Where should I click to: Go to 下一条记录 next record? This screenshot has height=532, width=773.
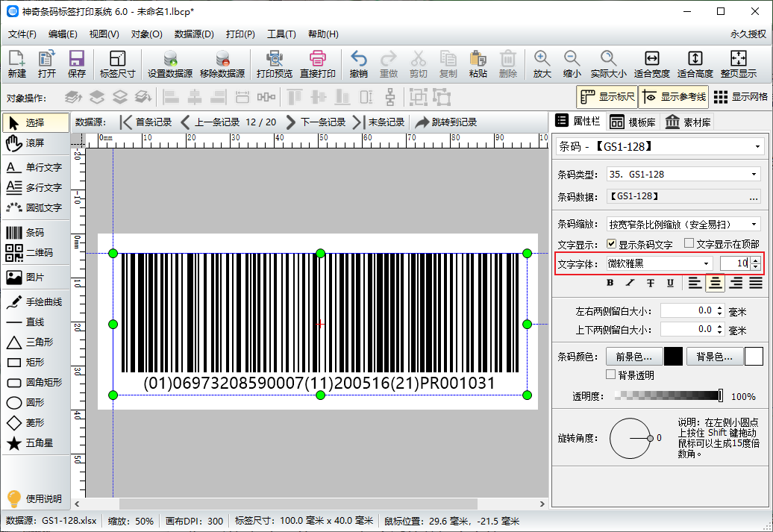pyautogui.click(x=316, y=122)
